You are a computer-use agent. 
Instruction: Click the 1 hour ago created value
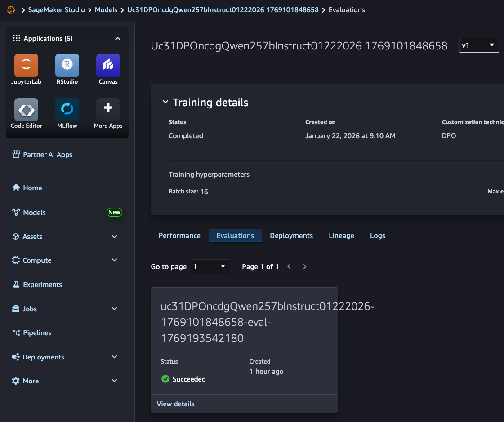[267, 372]
